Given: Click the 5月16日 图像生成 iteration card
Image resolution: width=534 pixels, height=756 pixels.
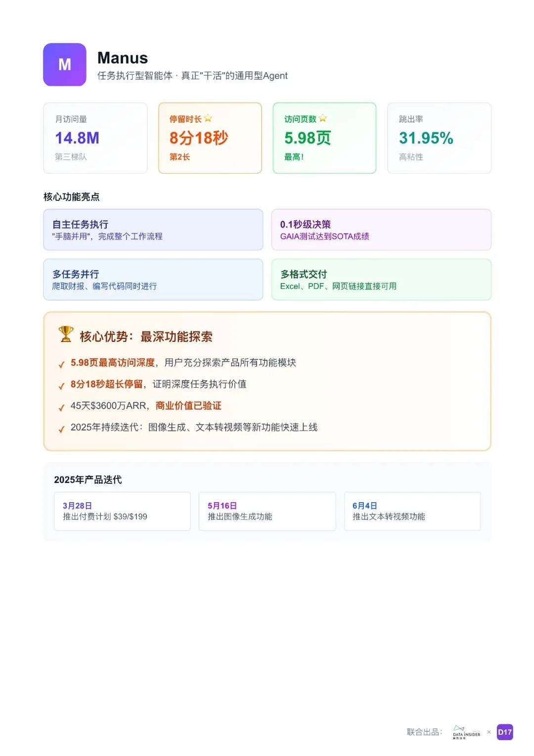Looking at the screenshot, I should point(267,511).
